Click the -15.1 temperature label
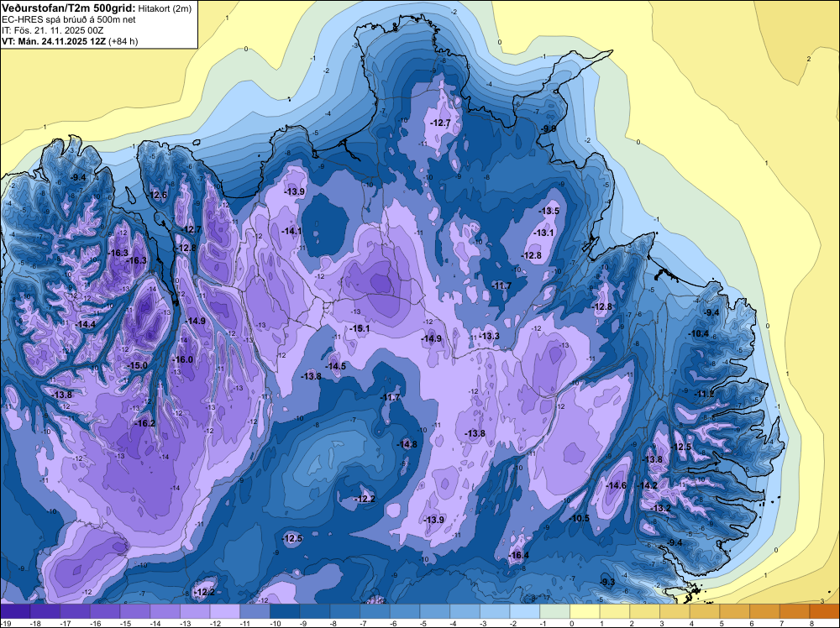The height and width of the screenshot is (628, 840). pyautogui.click(x=360, y=328)
